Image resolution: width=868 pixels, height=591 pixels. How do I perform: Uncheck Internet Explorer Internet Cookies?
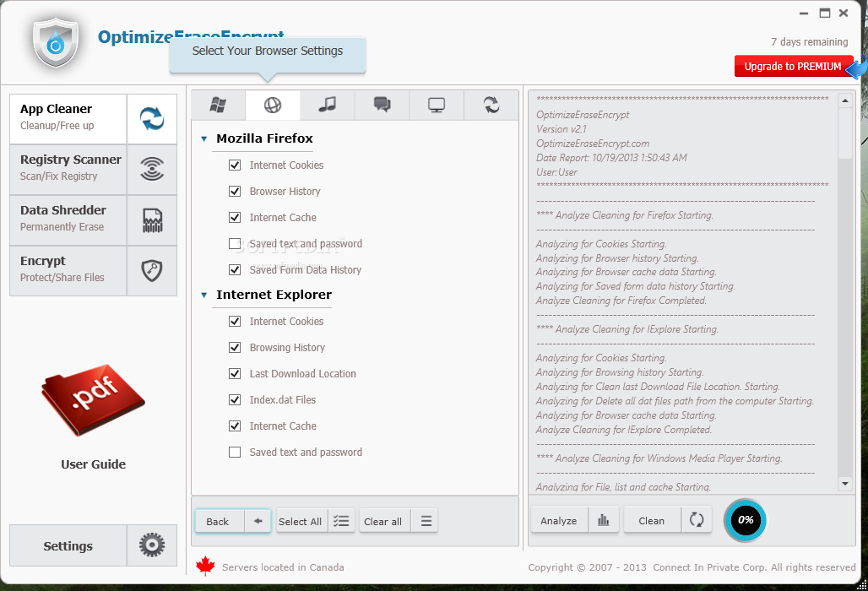(235, 321)
